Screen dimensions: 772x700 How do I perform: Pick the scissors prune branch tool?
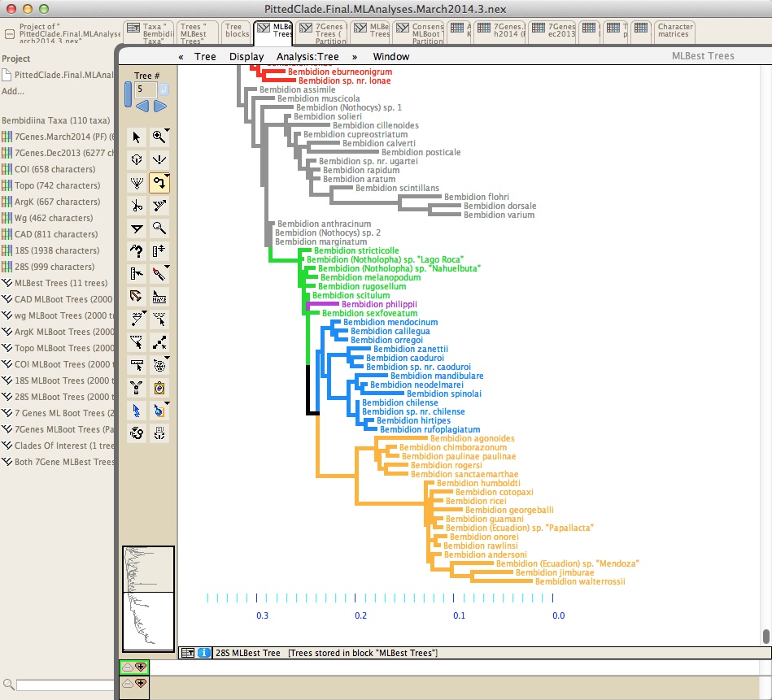(137, 206)
